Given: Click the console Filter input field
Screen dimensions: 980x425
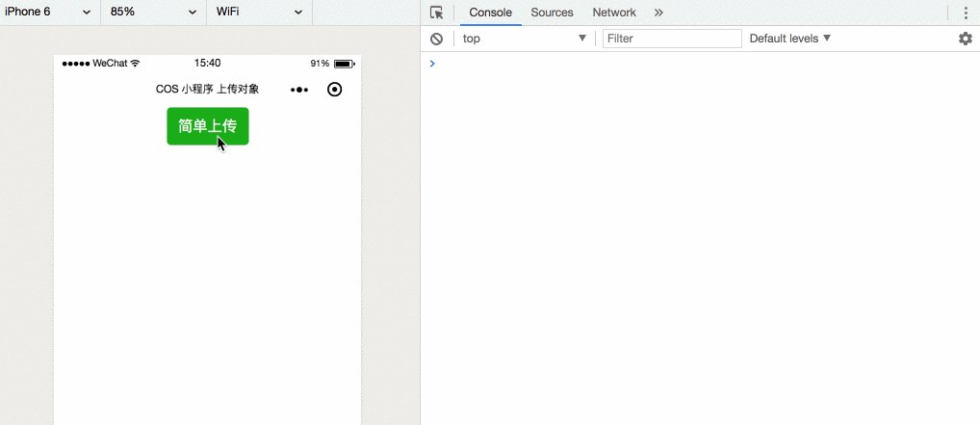Looking at the screenshot, I should (x=672, y=39).
